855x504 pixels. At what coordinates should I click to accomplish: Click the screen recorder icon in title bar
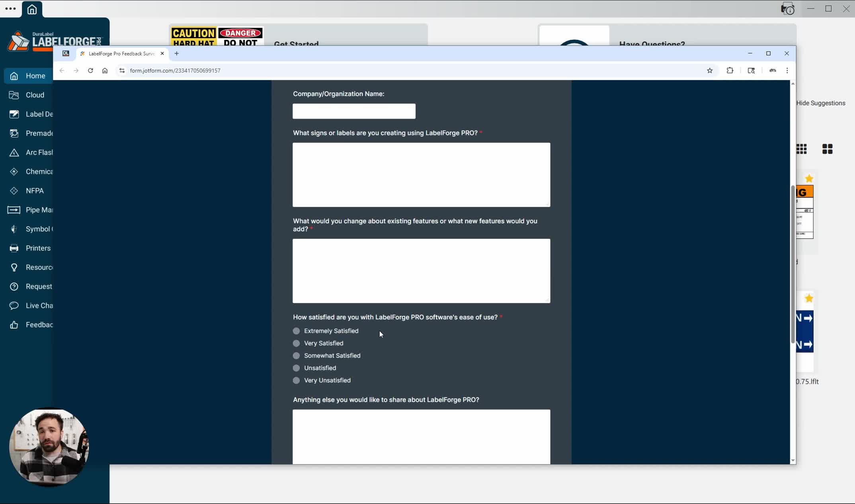point(788,8)
